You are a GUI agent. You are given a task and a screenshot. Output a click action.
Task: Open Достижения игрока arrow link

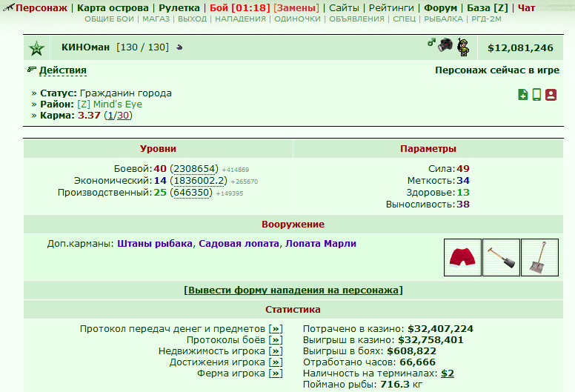[276, 362]
